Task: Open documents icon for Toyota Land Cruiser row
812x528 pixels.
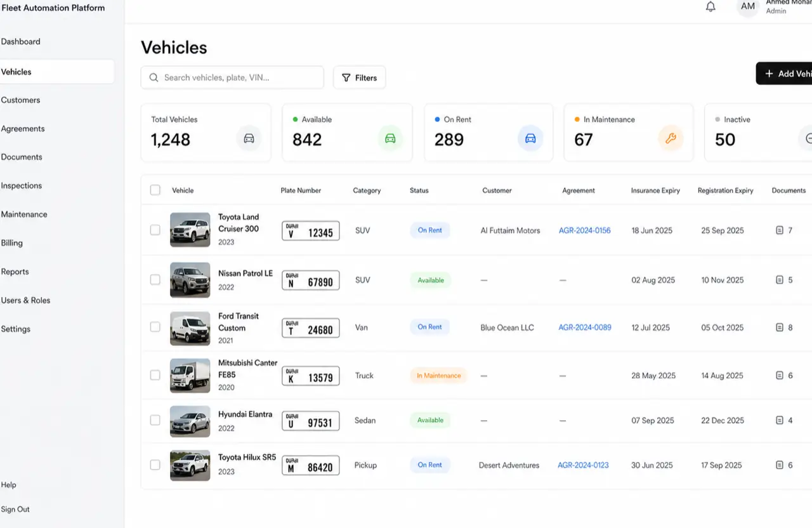Action: pyautogui.click(x=780, y=230)
